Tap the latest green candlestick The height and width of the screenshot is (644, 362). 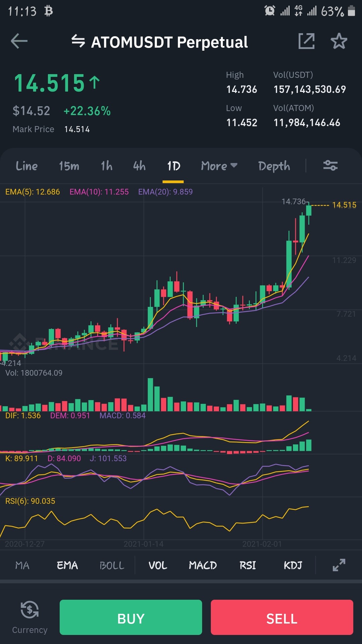[x=309, y=210]
